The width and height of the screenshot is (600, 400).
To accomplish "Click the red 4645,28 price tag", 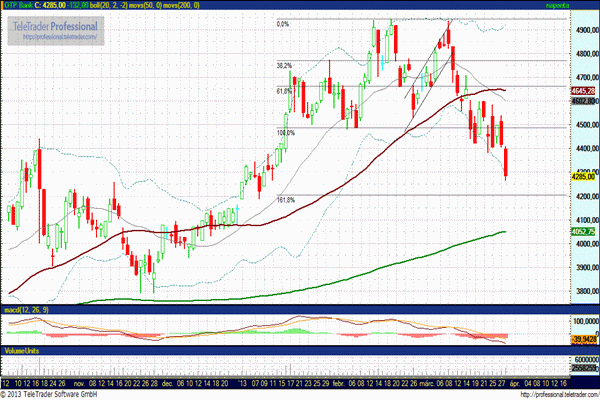I will 583,90.
